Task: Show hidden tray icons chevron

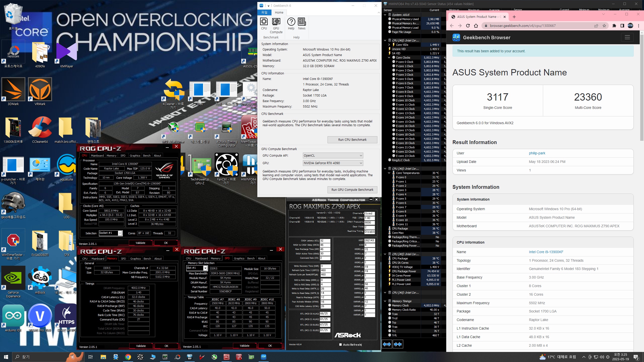Action: (584, 357)
